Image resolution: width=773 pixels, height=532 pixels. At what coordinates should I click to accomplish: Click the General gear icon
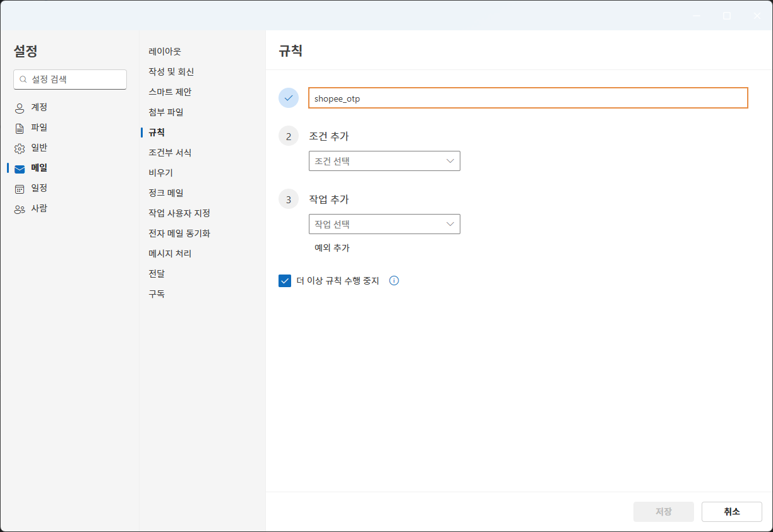[x=20, y=148]
